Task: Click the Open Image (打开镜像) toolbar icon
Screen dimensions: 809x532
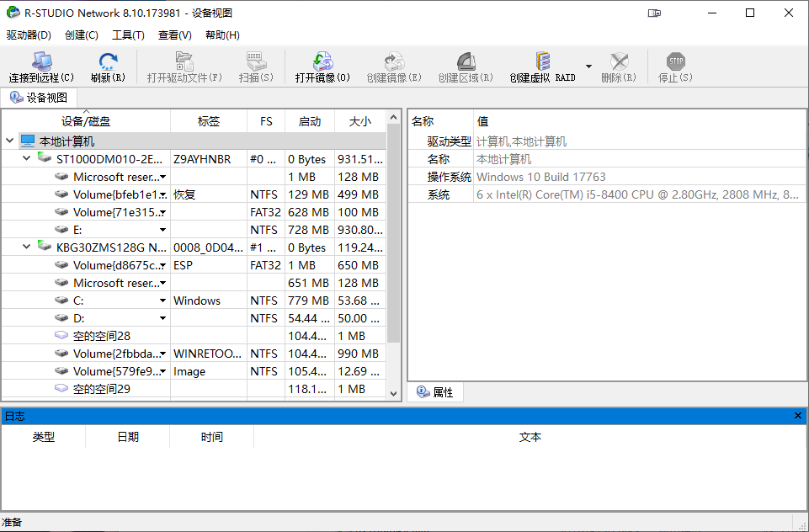Action: pos(323,61)
